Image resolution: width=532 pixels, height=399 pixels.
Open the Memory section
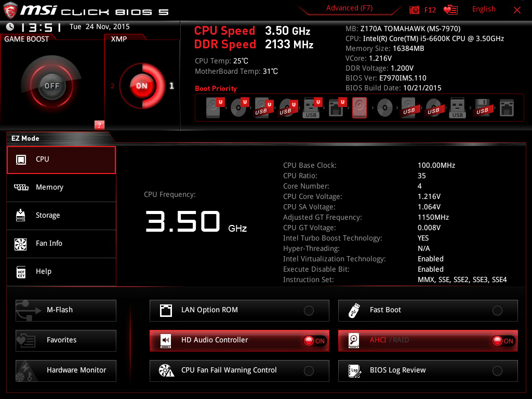(61, 188)
